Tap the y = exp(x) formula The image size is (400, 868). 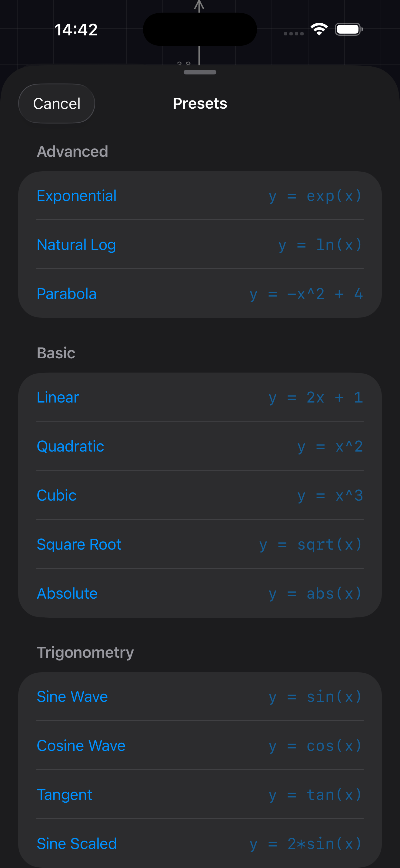click(315, 196)
